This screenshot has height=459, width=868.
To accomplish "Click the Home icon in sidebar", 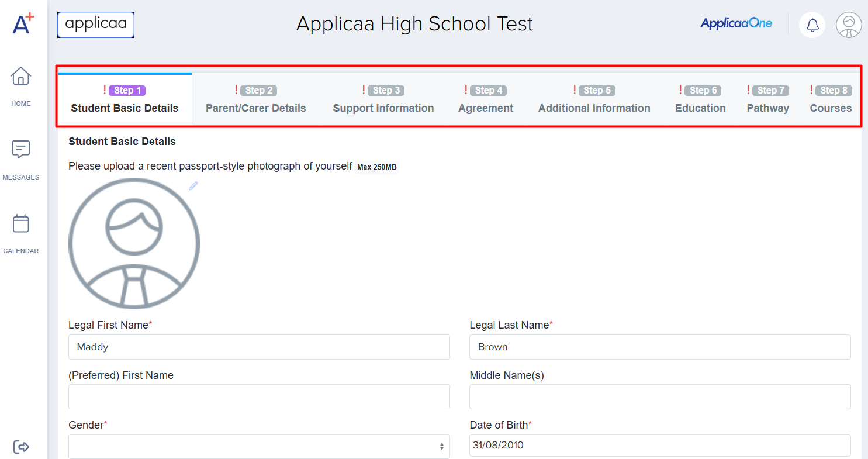I will point(21,77).
